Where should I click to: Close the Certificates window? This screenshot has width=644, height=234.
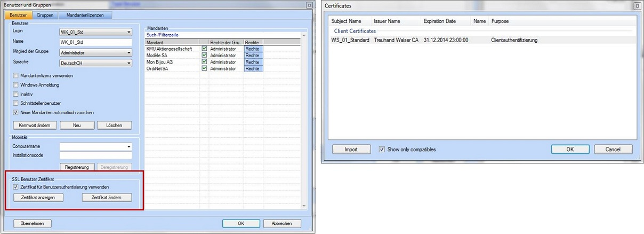click(636, 5)
